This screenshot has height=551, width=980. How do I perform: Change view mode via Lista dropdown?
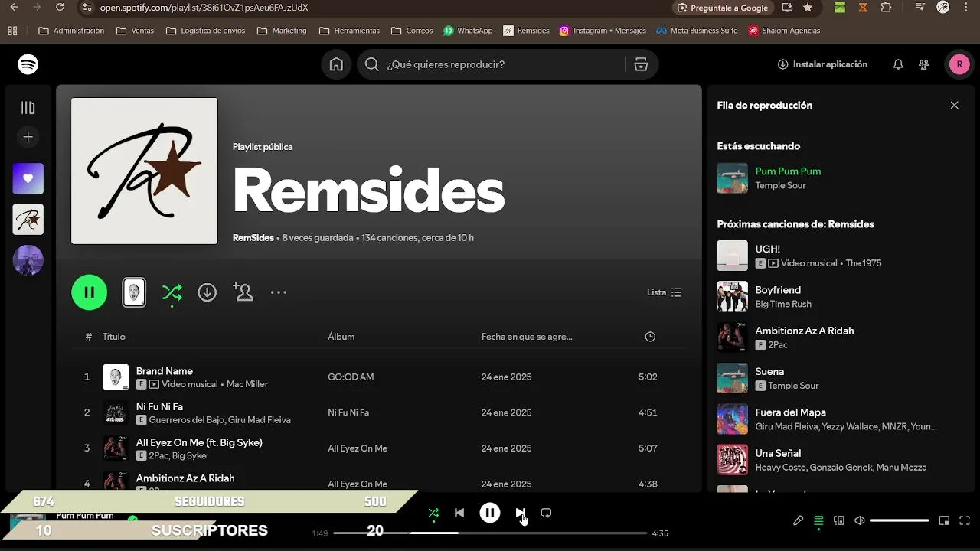click(x=664, y=292)
